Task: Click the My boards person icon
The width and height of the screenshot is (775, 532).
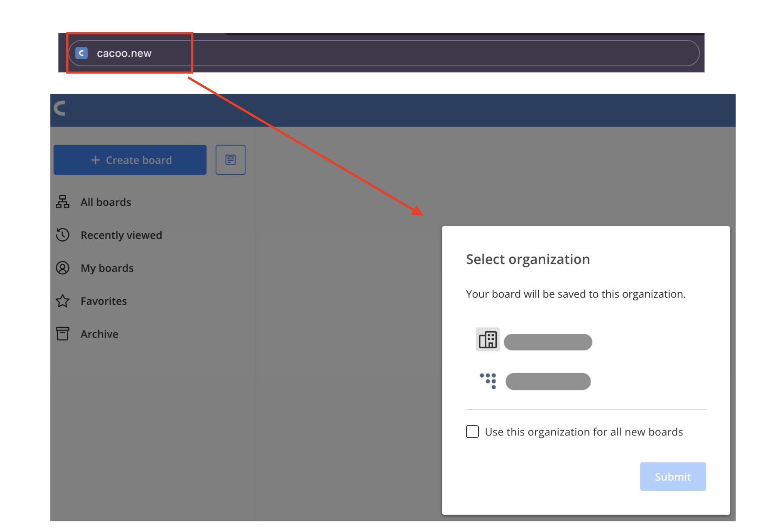Action: (62, 268)
